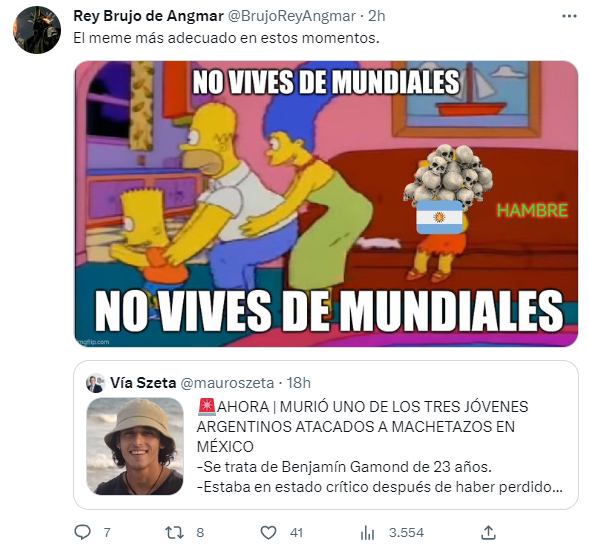Click the 2h timestamp link
Screen dimensions: 589x553
(x=376, y=16)
